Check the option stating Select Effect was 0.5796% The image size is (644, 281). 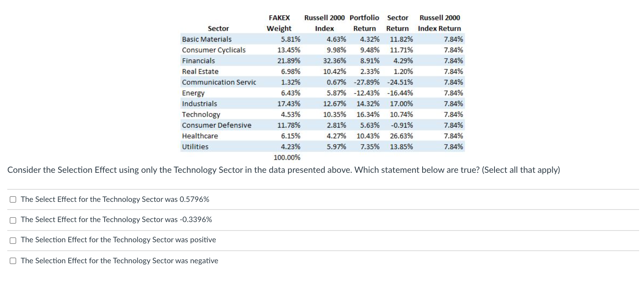(13, 199)
